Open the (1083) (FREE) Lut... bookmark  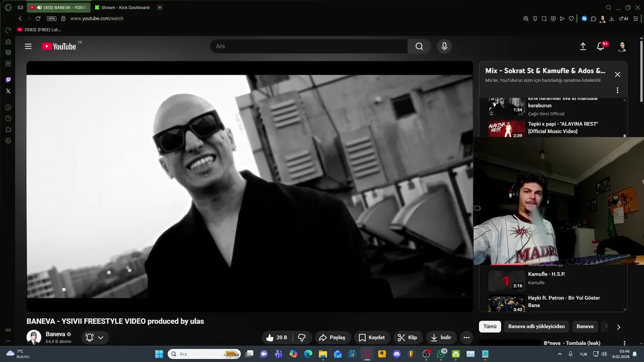pos(39,30)
